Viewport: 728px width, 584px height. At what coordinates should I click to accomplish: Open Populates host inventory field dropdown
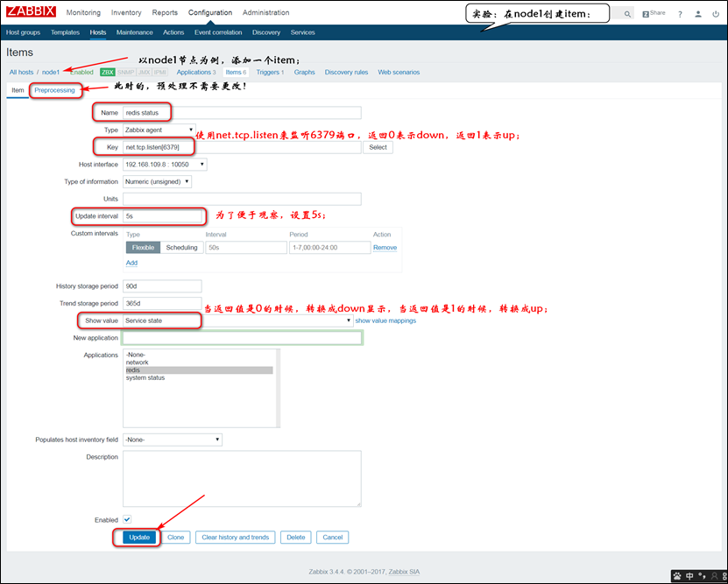[x=173, y=440]
